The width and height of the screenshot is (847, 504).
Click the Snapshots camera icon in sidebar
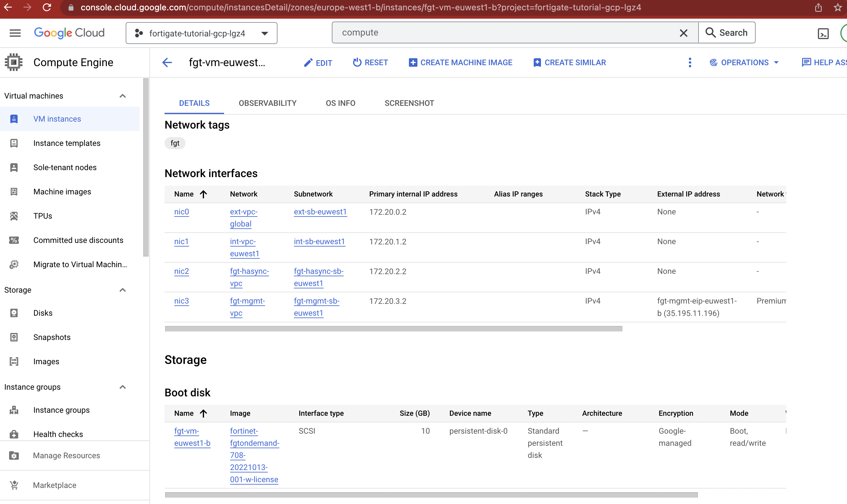pos(14,337)
